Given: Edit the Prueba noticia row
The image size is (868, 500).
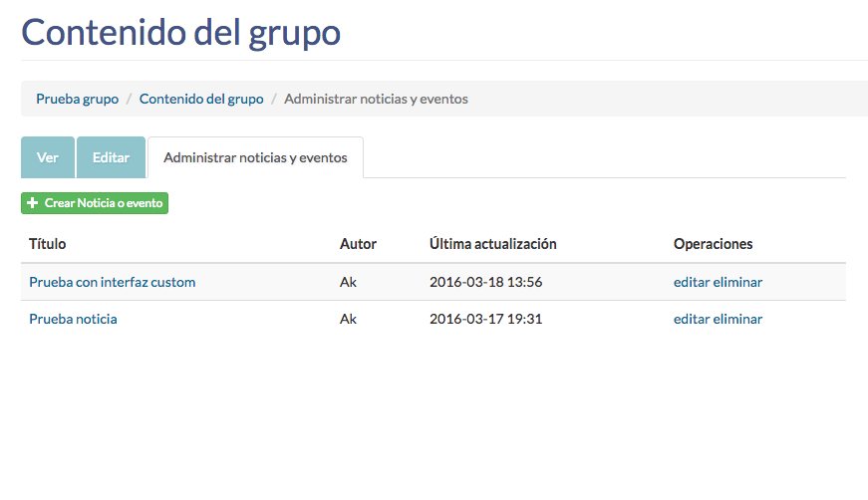Looking at the screenshot, I should [x=692, y=319].
